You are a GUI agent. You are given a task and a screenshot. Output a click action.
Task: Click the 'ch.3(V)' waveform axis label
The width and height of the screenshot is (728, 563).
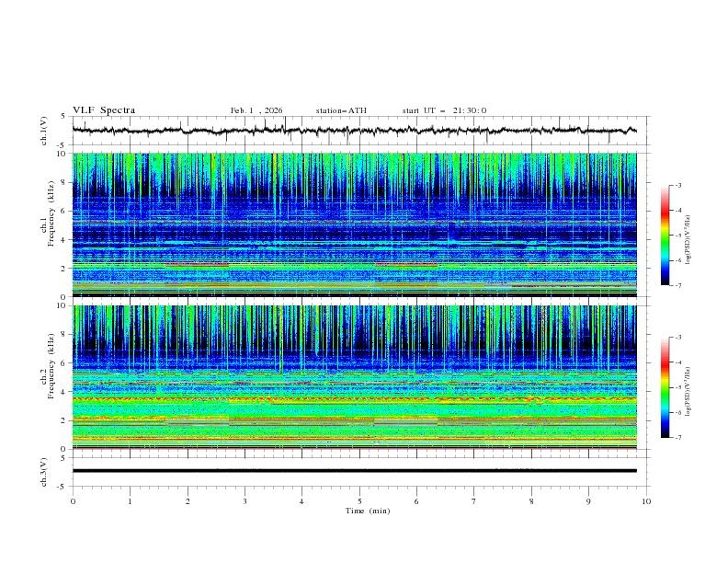44,472
